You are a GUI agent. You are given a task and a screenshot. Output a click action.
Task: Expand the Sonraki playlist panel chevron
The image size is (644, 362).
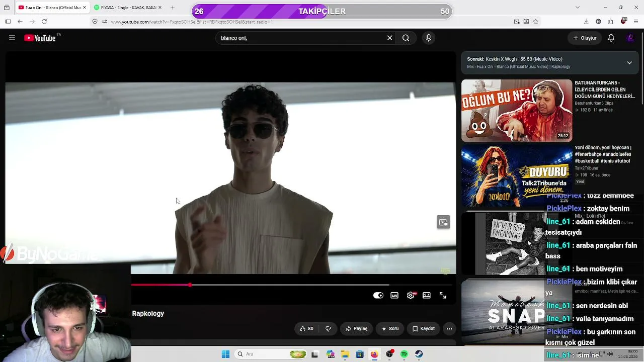(x=629, y=63)
